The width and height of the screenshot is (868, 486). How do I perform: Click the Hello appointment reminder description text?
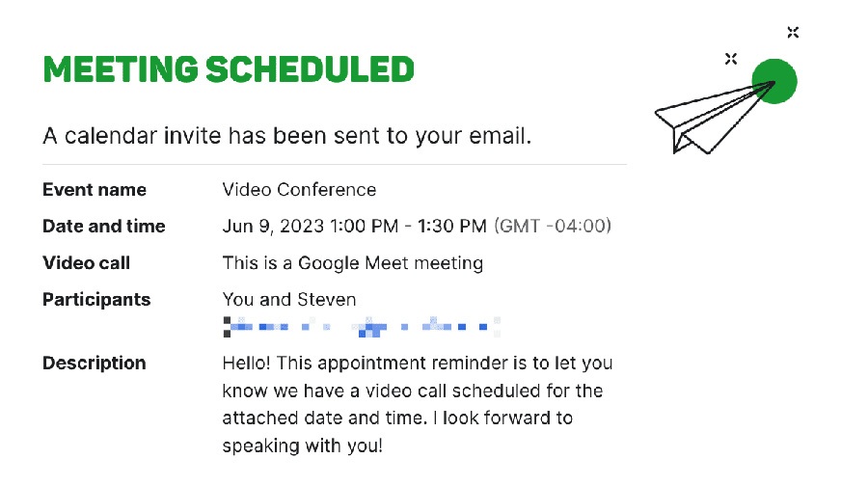pos(418,404)
